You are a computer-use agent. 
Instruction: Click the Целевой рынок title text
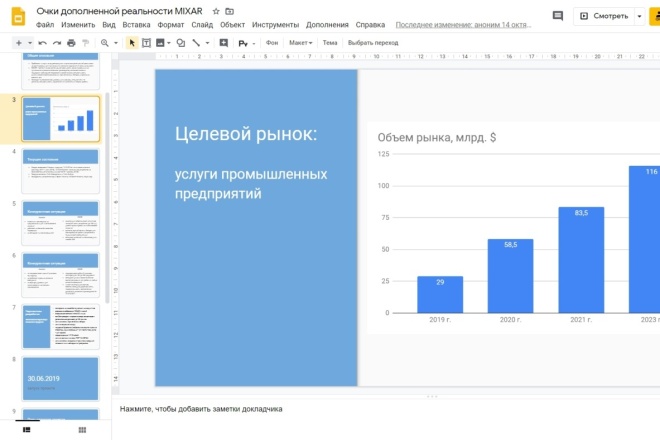(246, 134)
